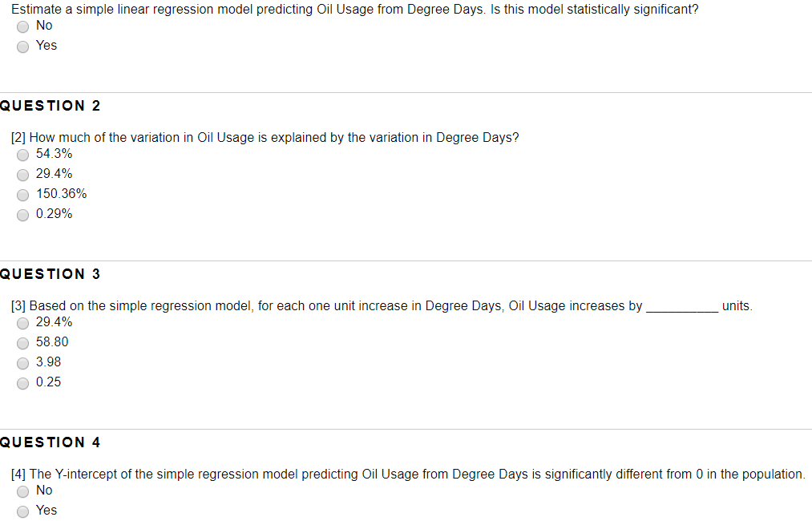Choose 29.4% in Question 2
812x521 pixels.
22,175
